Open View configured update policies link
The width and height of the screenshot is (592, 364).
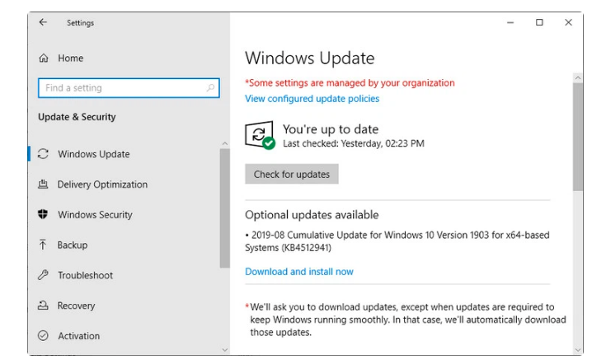[x=312, y=99]
